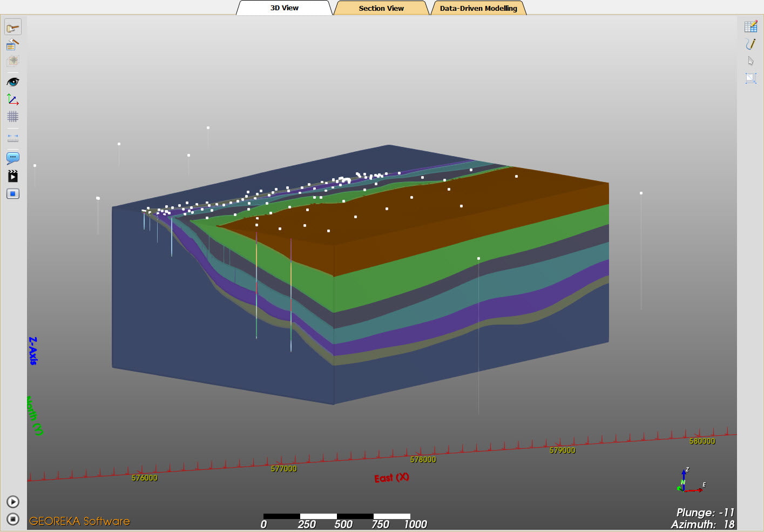Select the ruler measurement tool

pyautogui.click(x=12, y=138)
